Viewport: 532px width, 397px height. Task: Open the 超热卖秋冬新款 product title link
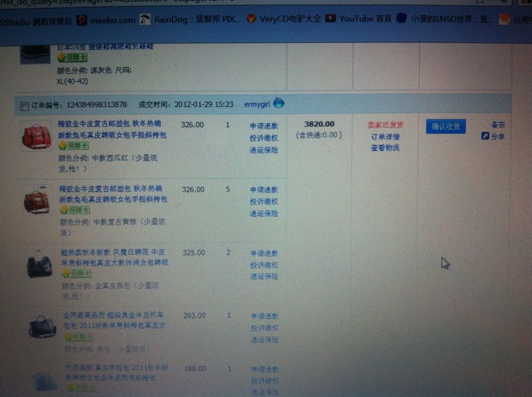[114, 257]
